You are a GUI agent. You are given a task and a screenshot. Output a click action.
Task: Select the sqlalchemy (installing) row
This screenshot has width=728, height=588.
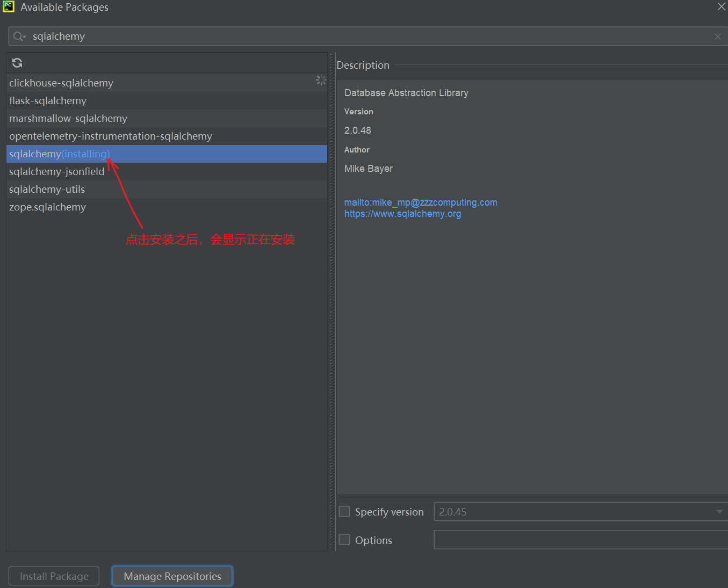pos(167,154)
